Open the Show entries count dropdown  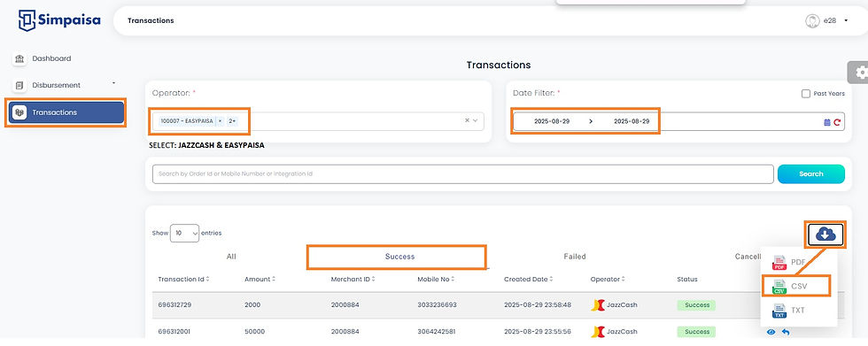click(184, 234)
